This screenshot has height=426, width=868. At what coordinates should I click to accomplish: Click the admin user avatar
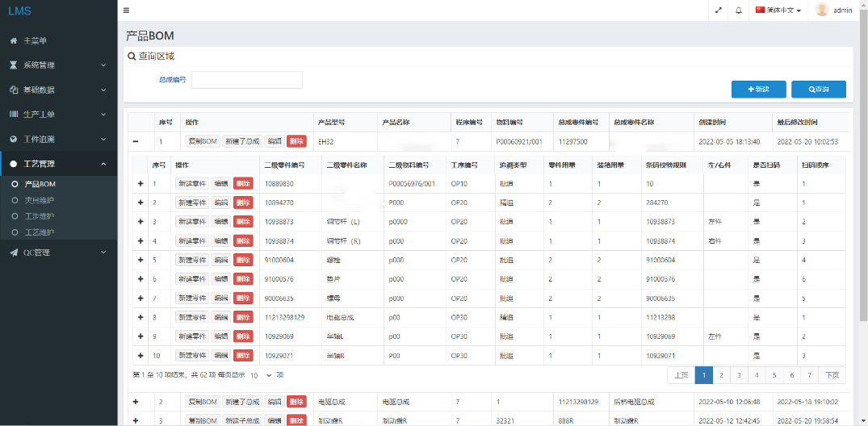[822, 10]
